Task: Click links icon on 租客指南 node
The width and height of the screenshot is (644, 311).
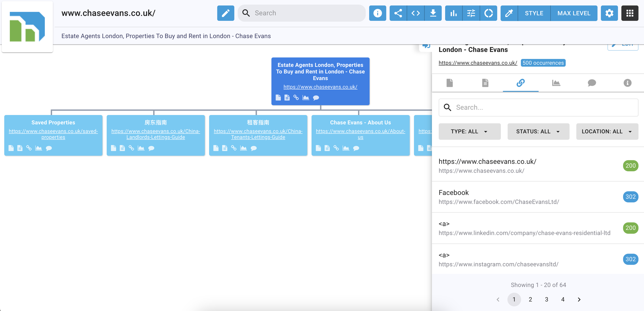Action: click(x=234, y=148)
